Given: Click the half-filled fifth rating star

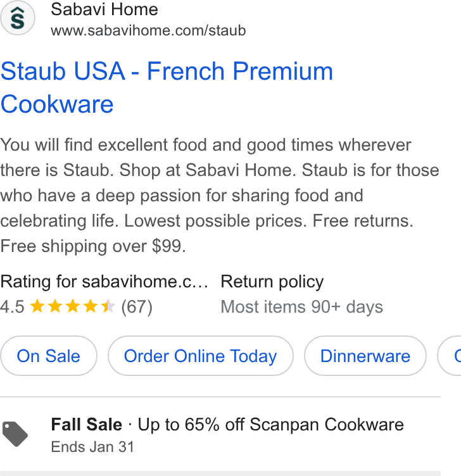Looking at the screenshot, I should click(x=108, y=306).
